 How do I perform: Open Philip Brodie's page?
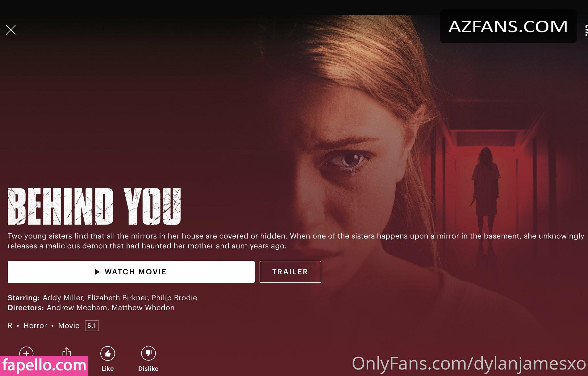click(x=174, y=298)
